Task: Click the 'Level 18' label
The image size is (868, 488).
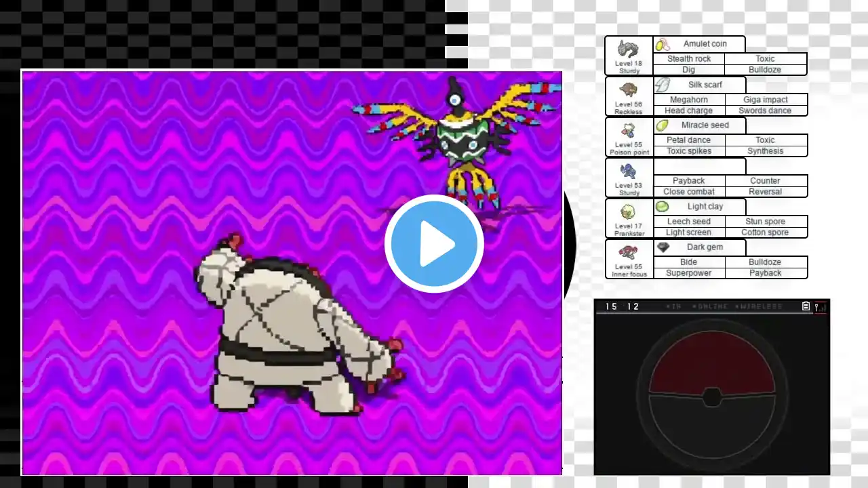Action: coord(629,64)
